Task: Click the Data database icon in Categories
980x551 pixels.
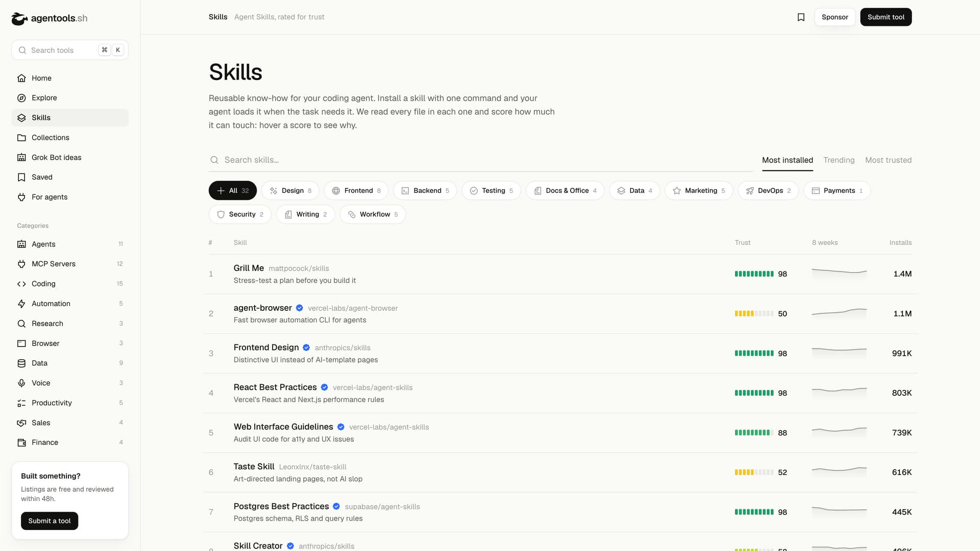Action: [x=21, y=363]
